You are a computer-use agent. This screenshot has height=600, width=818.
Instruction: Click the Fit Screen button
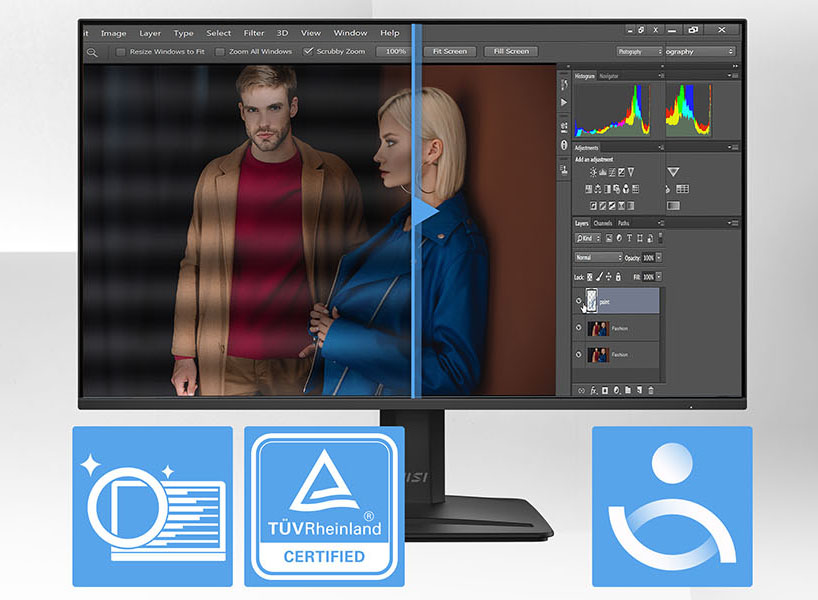pos(449,51)
